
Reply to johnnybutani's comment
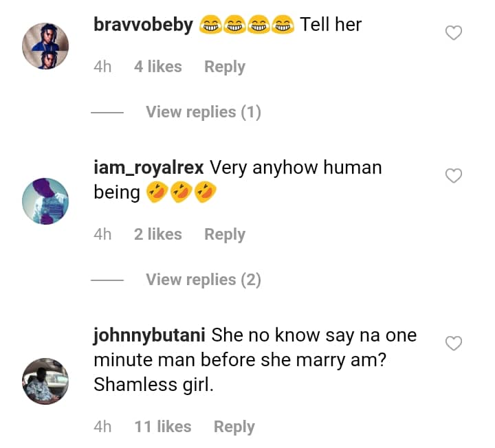pos(234,427)
